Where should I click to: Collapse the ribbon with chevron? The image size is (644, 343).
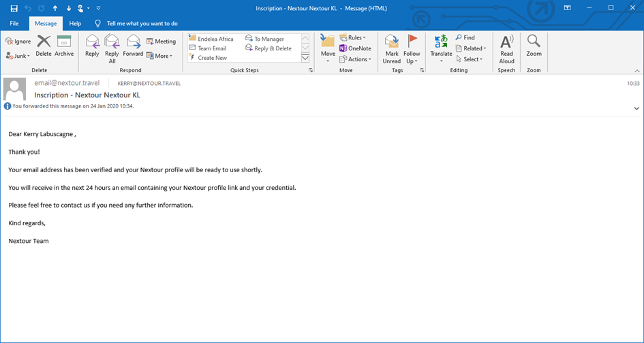pyautogui.click(x=637, y=71)
